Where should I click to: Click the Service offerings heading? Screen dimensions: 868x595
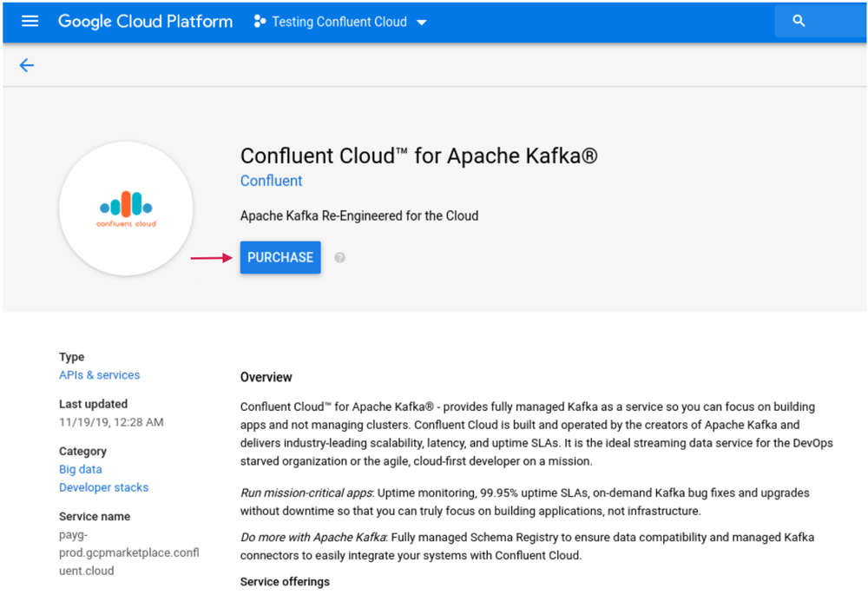point(285,582)
